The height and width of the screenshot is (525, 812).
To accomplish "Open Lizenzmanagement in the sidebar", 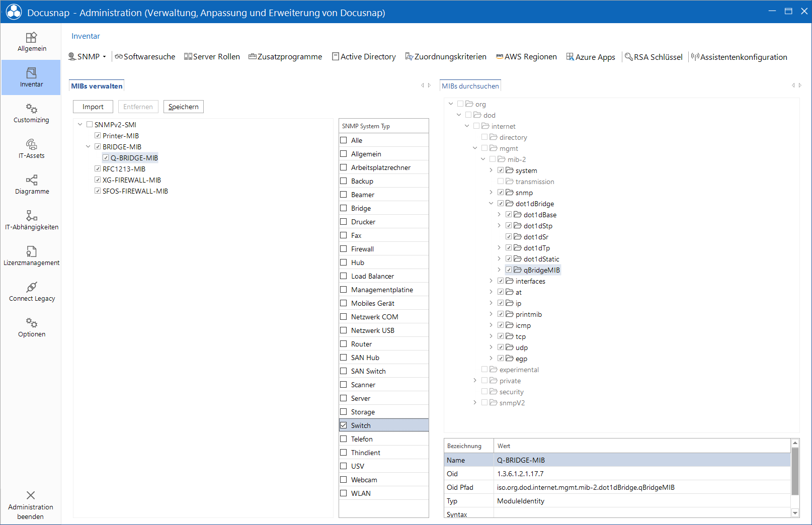I will 31,256.
